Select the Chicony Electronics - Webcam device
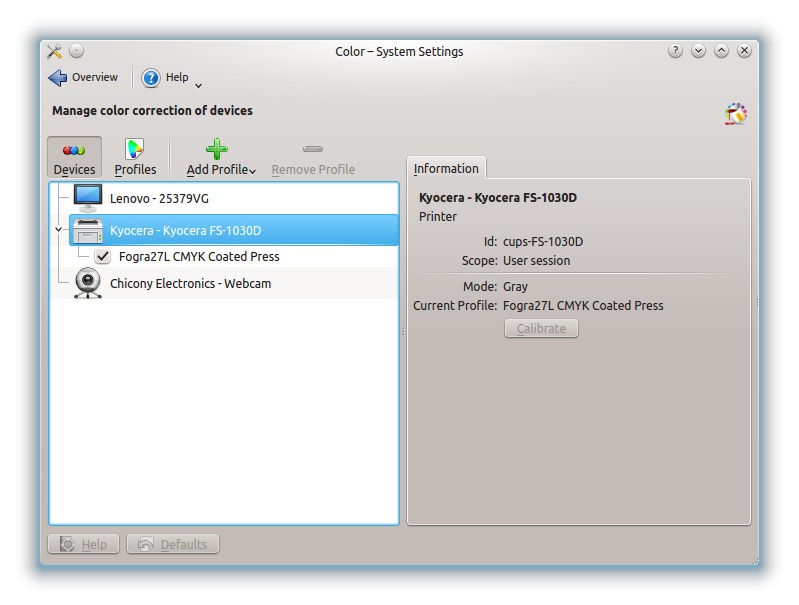Viewport: 799px width, 605px height. 224,283
